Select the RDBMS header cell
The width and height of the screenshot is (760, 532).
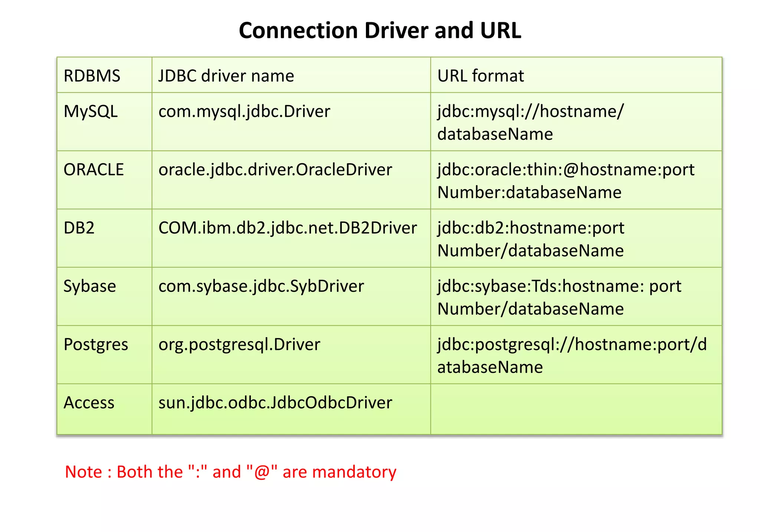coord(92,76)
